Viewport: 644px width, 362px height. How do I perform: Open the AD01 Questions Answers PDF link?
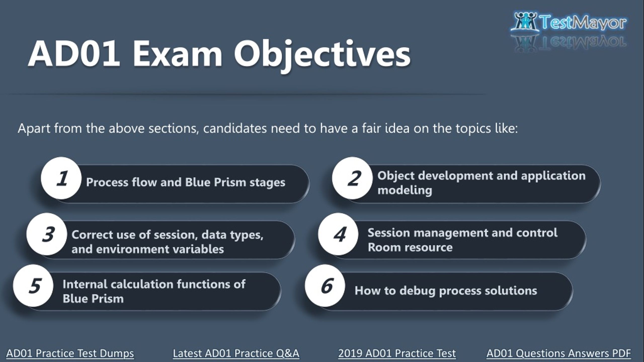tap(559, 353)
